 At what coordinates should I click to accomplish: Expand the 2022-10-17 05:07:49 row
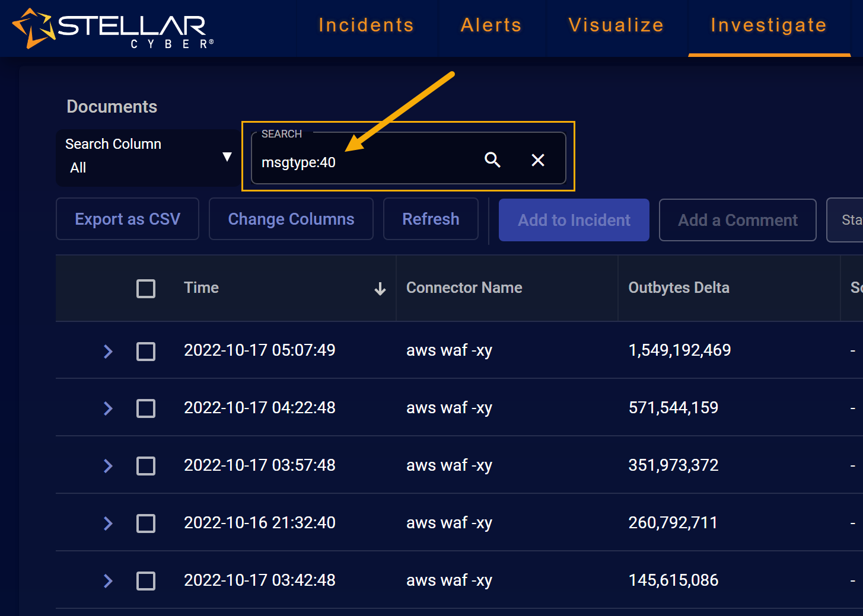tap(108, 351)
